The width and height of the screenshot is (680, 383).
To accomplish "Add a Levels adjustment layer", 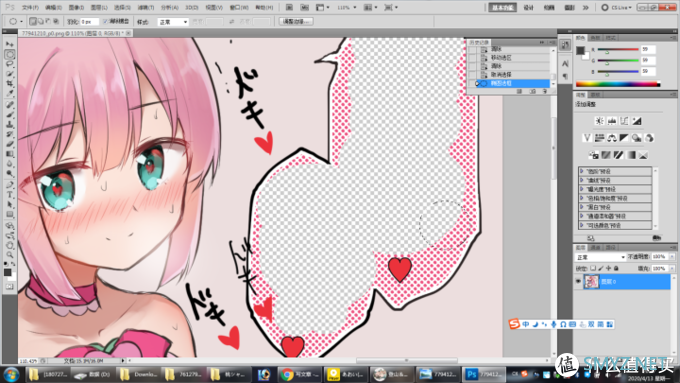I will click(612, 121).
